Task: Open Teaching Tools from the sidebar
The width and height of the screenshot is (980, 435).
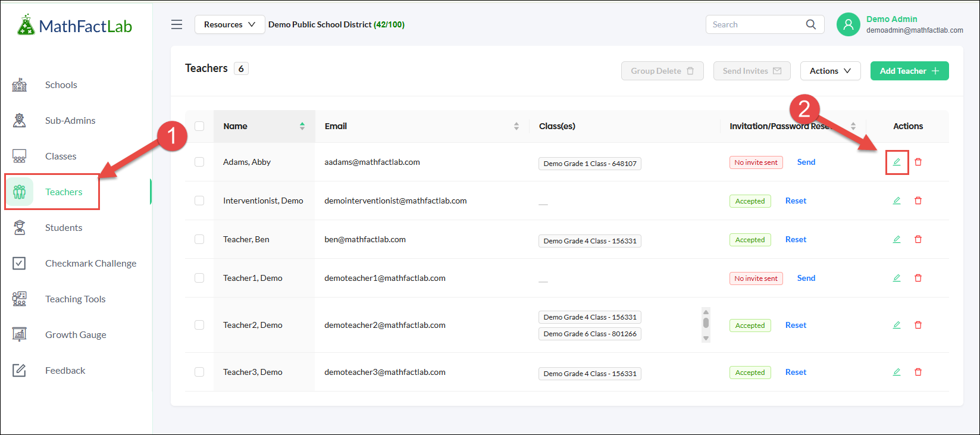Action: coord(75,299)
